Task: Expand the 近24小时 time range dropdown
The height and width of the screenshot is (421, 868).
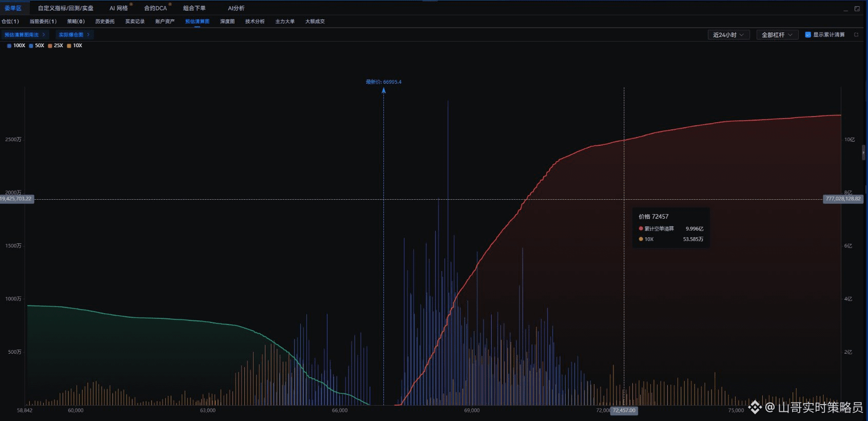Action: (728, 35)
